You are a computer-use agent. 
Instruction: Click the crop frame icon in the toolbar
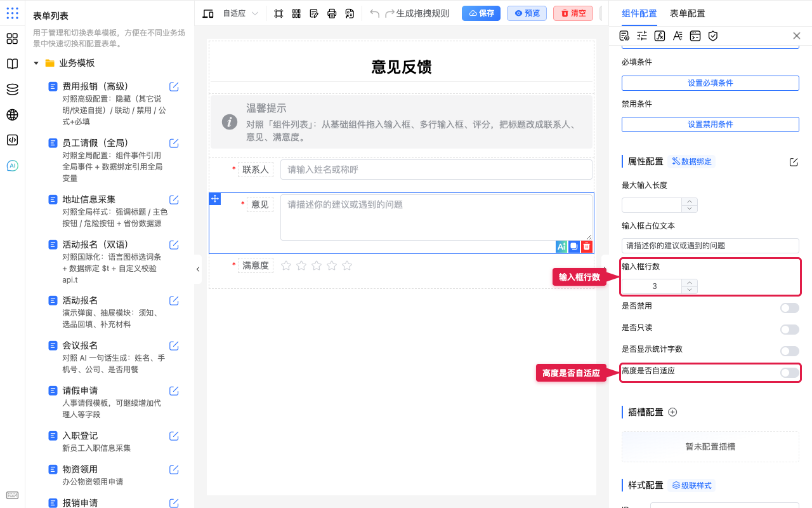pos(278,13)
